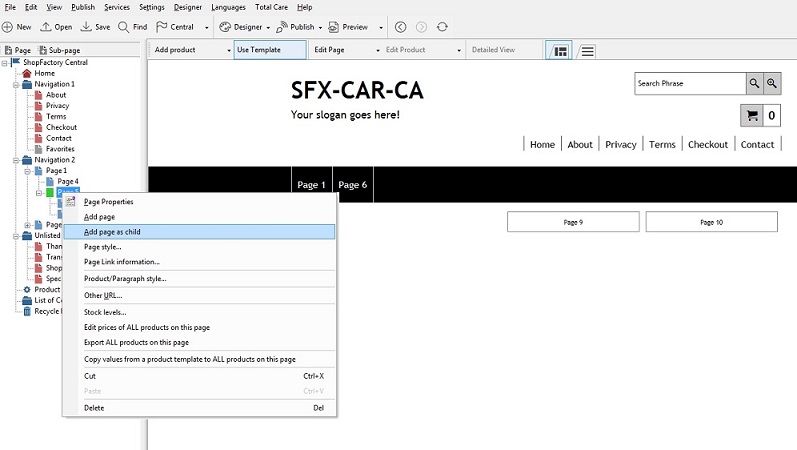The height and width of the screenshot is (450, 797).
Task: Choose Delete from context menu
Action: click(199, 408)
